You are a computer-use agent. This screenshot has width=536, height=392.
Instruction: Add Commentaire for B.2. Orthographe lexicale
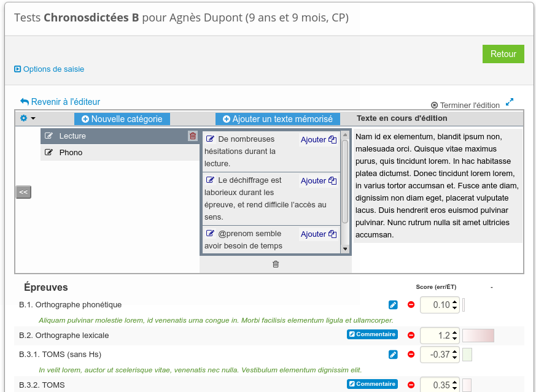[x=372, y=334]
